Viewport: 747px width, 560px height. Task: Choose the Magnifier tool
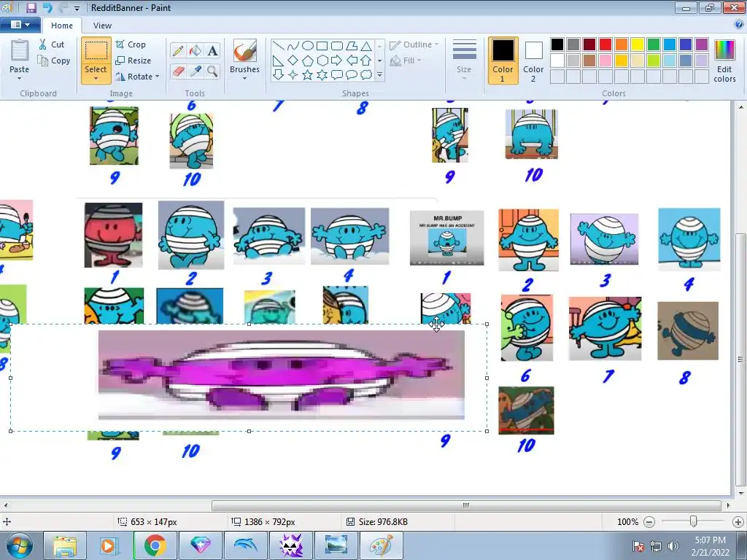pos(212,71)
